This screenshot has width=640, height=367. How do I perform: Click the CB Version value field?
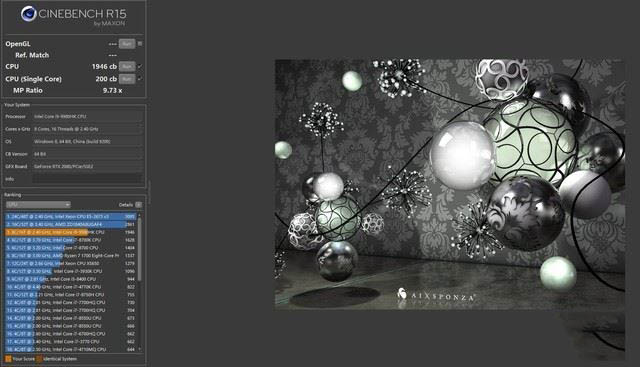(x=88, y=154)
